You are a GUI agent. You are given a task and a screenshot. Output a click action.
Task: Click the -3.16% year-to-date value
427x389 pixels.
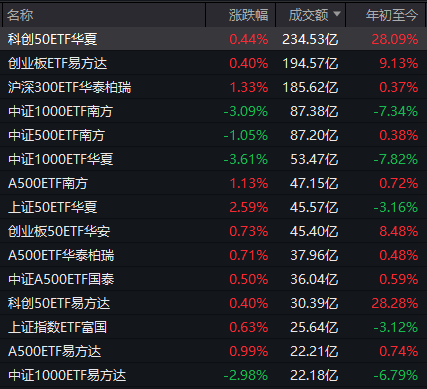(x=396, y=207)
